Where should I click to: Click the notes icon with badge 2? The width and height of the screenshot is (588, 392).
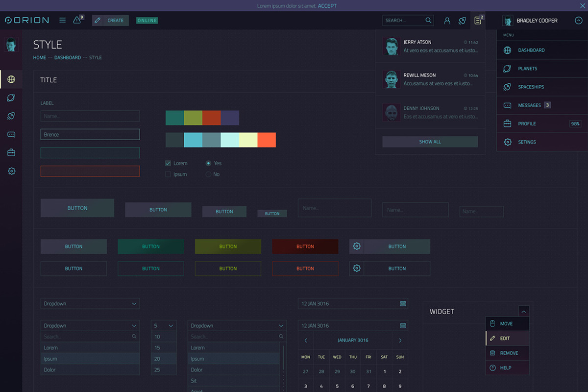(478, 20)
